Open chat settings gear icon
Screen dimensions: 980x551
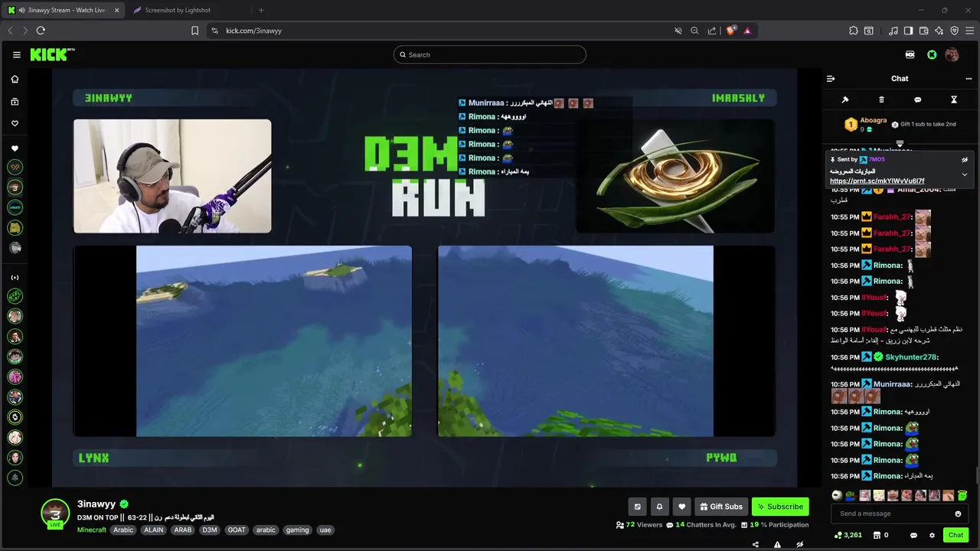click(932, 535)
